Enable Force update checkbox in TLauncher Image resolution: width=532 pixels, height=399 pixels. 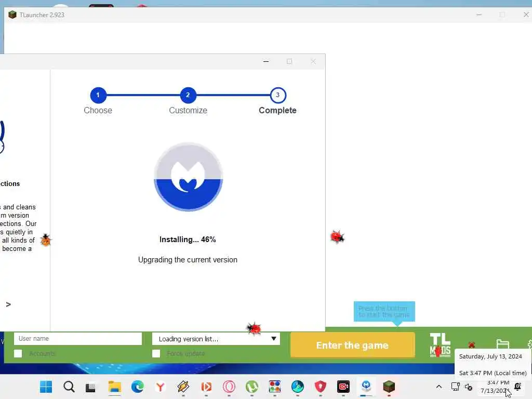pos(156,353)
